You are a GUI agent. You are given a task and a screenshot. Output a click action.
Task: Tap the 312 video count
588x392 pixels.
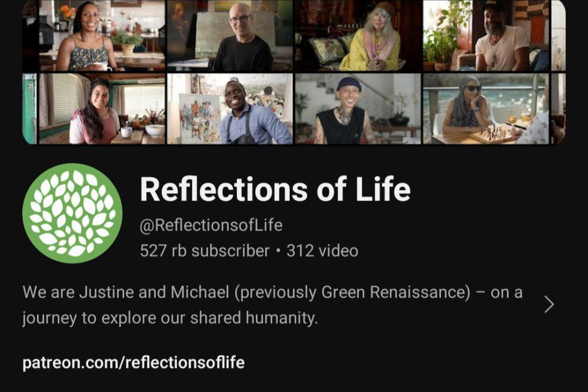tap(322, 251)
